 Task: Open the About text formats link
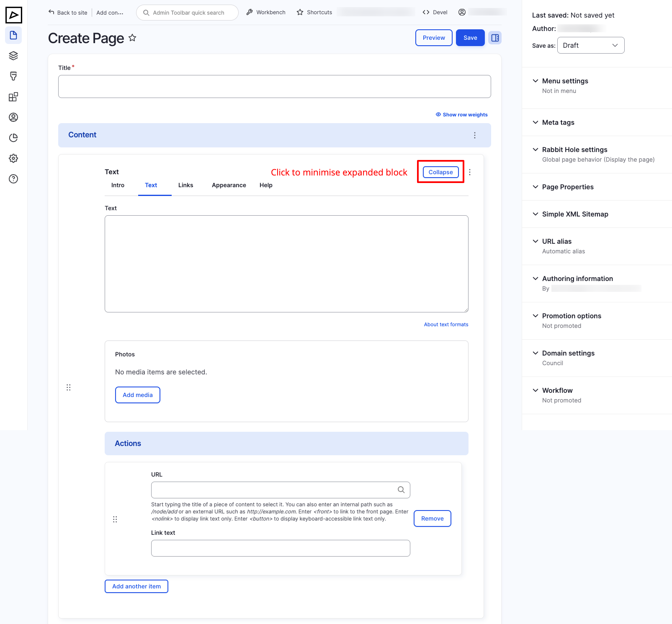click(446, 325)
